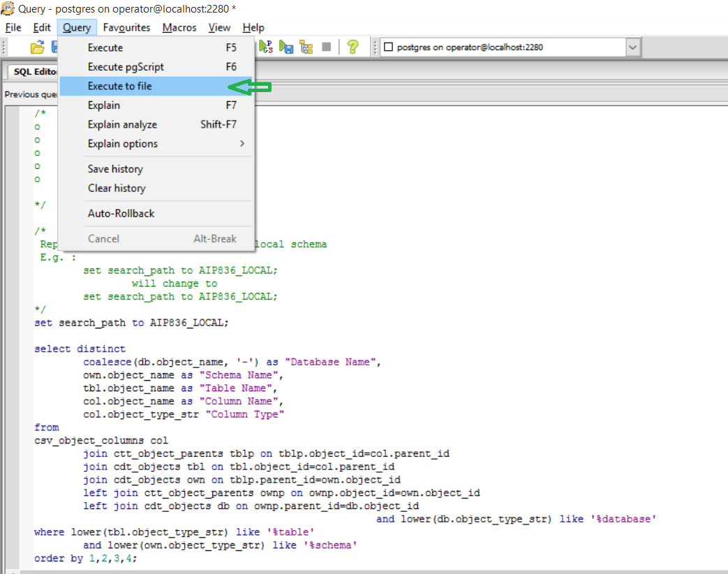728x574 pixels.
Task: Click Save history in the menu
Action: coord(115,169)
